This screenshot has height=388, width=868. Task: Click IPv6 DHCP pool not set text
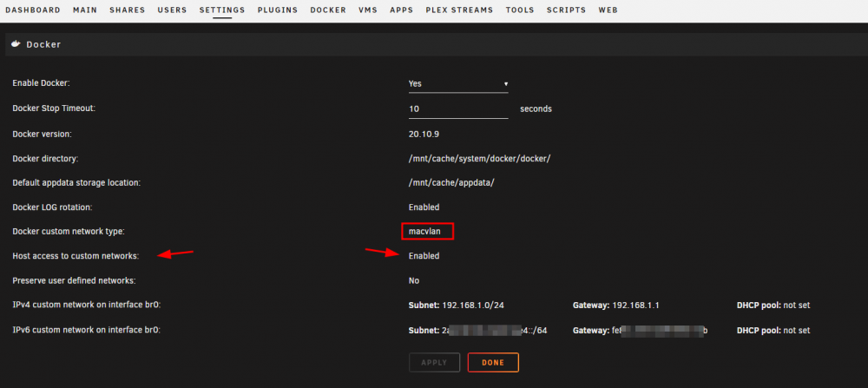[773, 331]
